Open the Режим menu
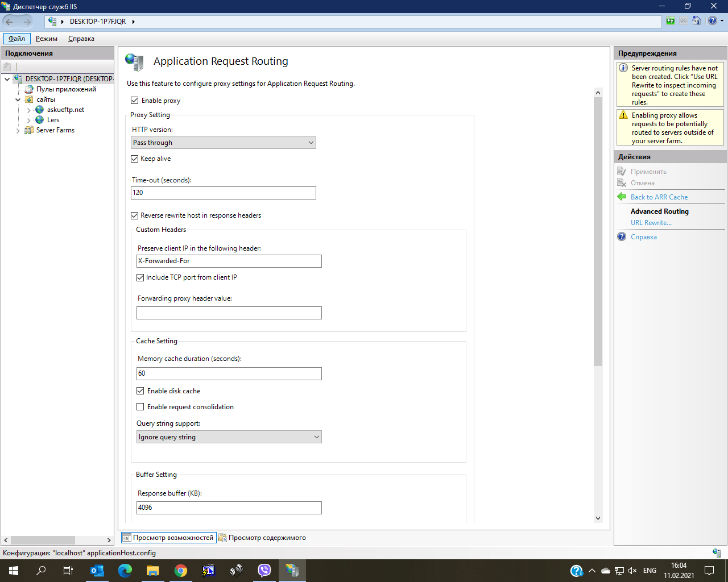The image size is (728, 582). pos(47,39)
